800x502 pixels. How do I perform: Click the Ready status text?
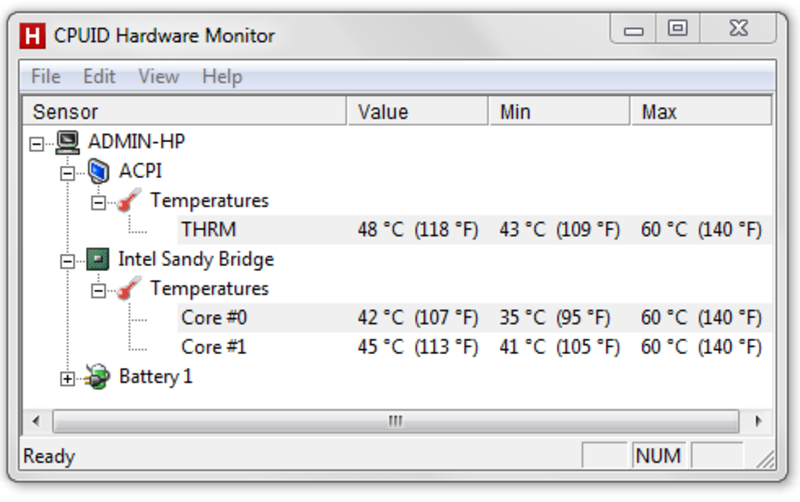(49, 456)
